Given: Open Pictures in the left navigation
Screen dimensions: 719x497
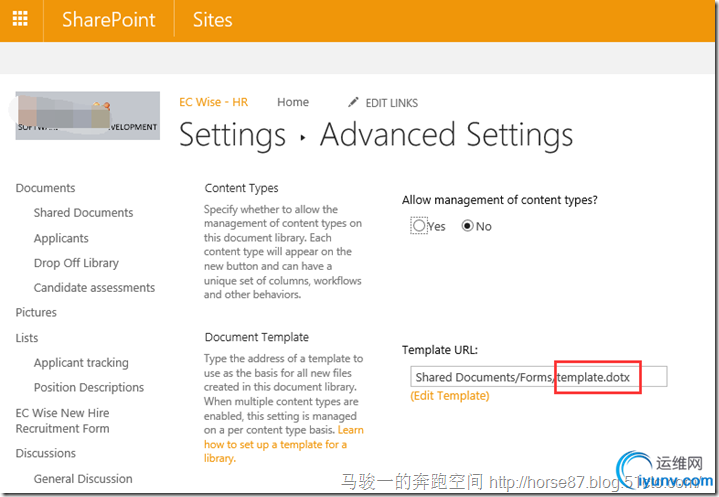Looking at the screenshot, I should (x=36, y=312).
